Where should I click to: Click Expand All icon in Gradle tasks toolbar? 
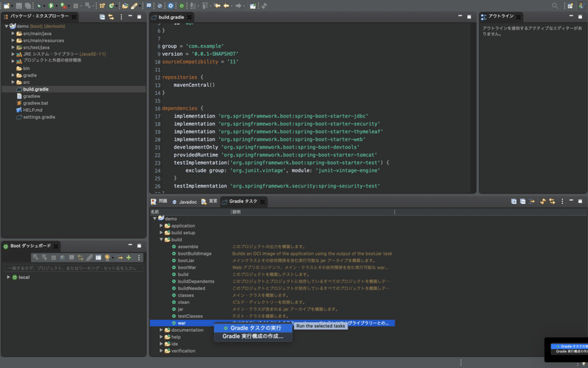click(514, 202)
